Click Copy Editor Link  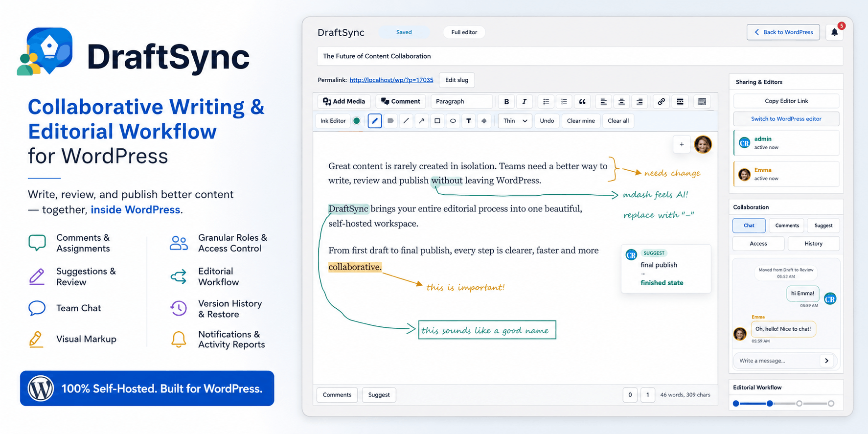coord(786,101)
